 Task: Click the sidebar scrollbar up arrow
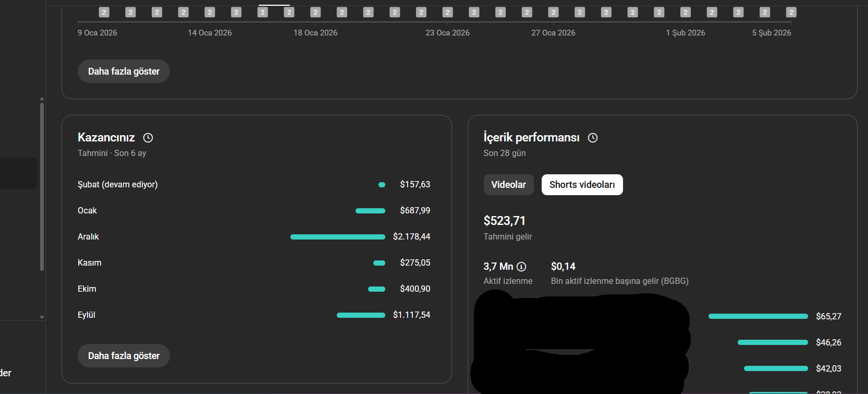[42, 98]
